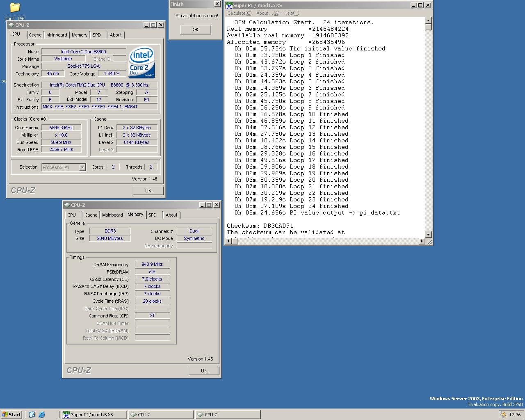Minimize the Super PI window

(414, 5)
